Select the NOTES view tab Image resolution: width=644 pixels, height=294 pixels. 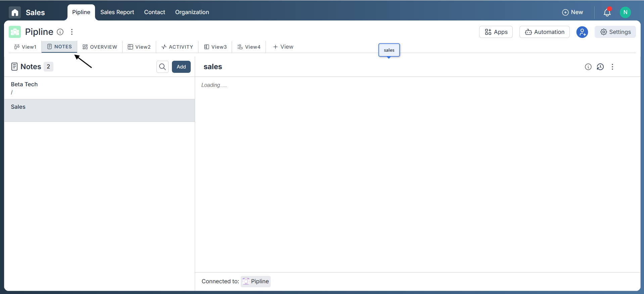coord(59,47)
